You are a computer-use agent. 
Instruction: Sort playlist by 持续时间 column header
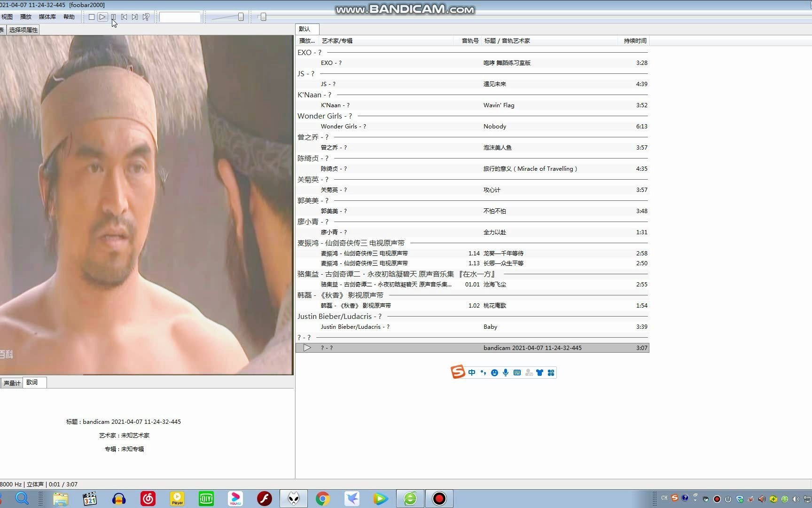click(634, 41)
